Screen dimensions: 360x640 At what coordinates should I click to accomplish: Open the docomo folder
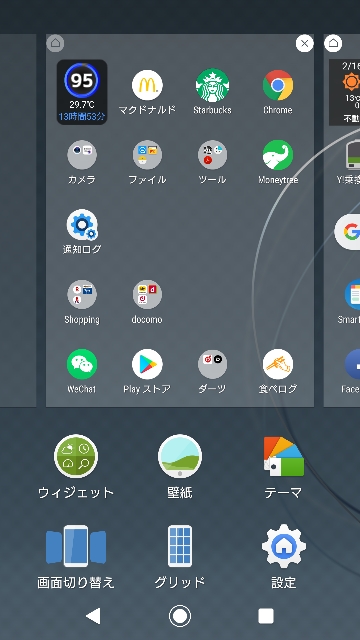click(x=147, y=294)
